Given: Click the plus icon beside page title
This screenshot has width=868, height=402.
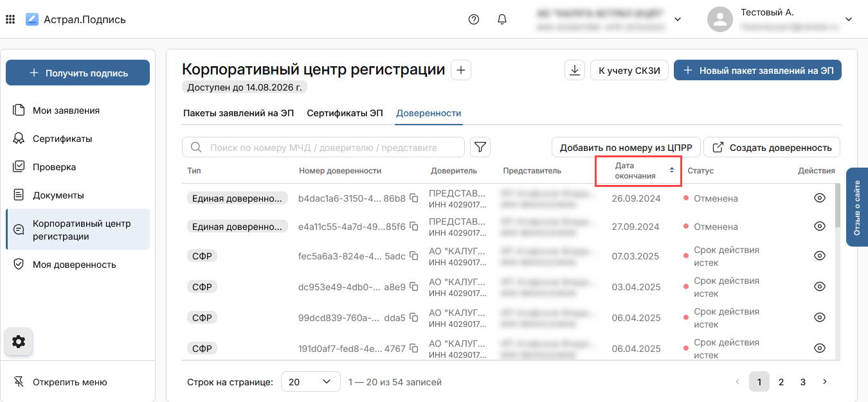Looking at the screenshot, I should (x=461, y=70).
